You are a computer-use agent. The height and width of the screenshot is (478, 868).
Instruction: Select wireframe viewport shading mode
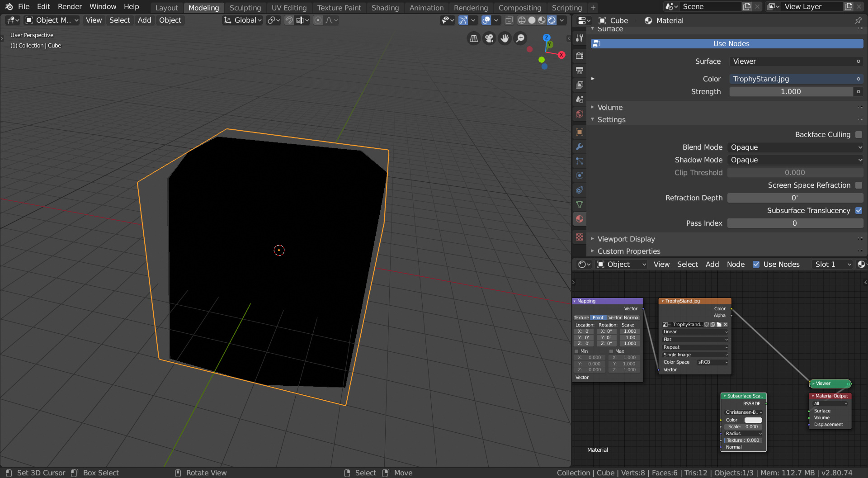522,20
